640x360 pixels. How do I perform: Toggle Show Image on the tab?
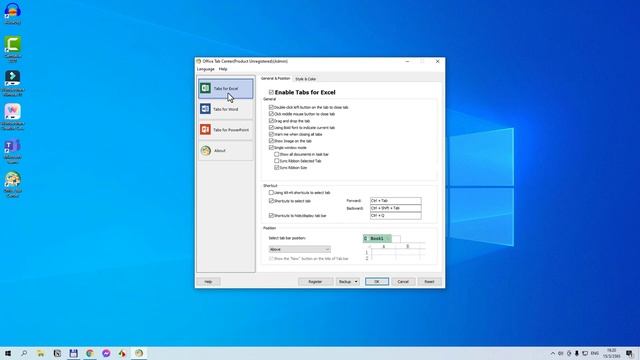(x=271, y=141)
